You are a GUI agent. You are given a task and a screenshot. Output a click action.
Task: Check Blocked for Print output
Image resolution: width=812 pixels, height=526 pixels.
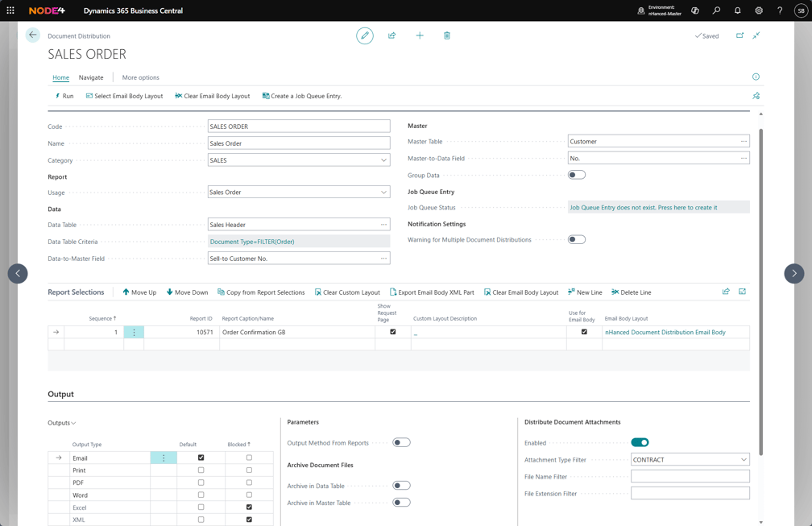[x=249, y=470]
